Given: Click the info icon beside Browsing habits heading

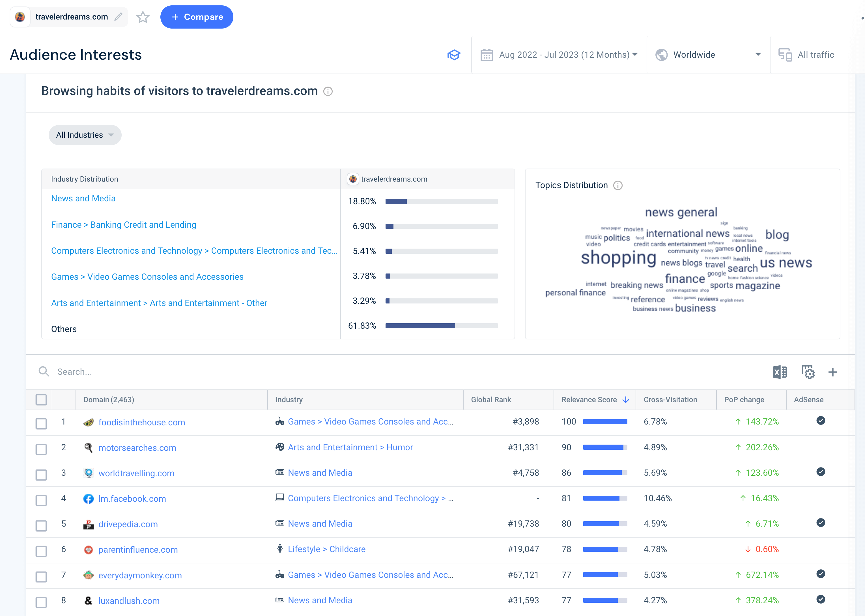Looking at the screenshot, I should (328, 91).
